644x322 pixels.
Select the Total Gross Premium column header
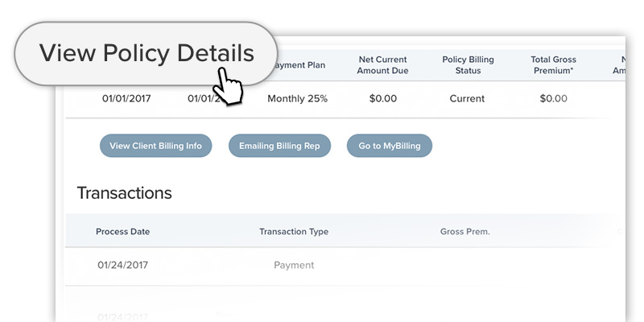pos(553,65)
